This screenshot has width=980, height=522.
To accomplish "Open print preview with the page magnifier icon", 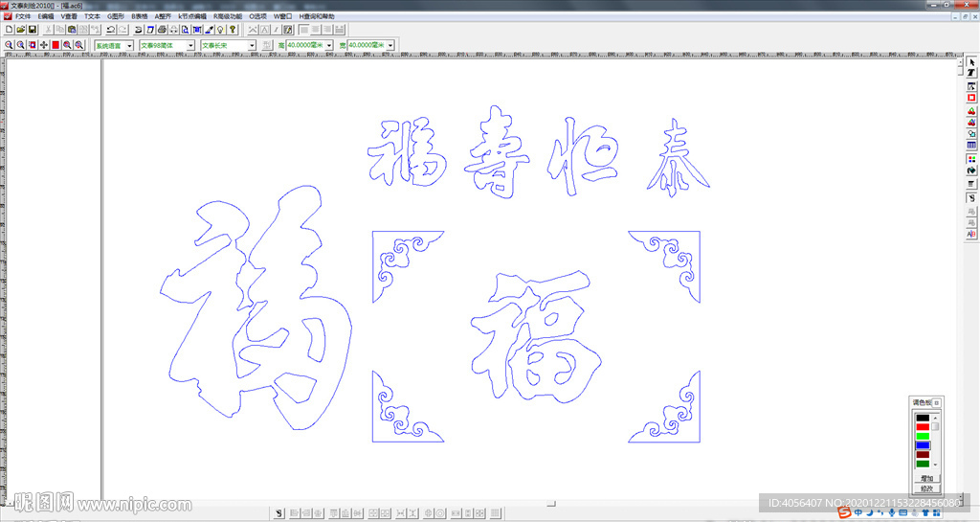I will point(185,30).
